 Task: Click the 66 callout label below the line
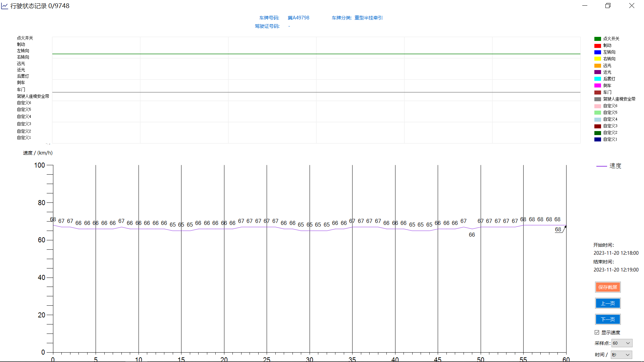472,235
